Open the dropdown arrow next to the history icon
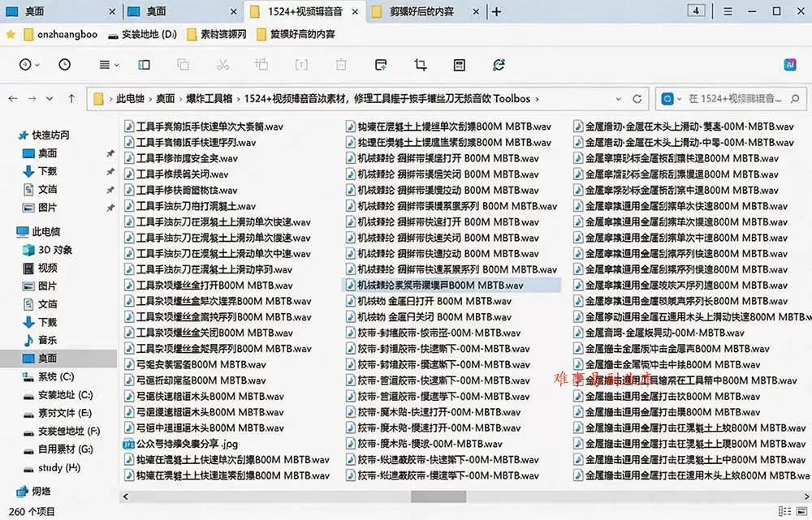Image resolution: width=812 pixels, height=520 pixels. 37,65
